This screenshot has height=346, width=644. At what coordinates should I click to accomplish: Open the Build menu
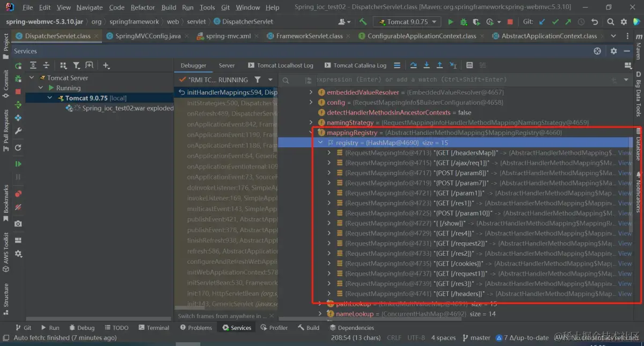169,8
